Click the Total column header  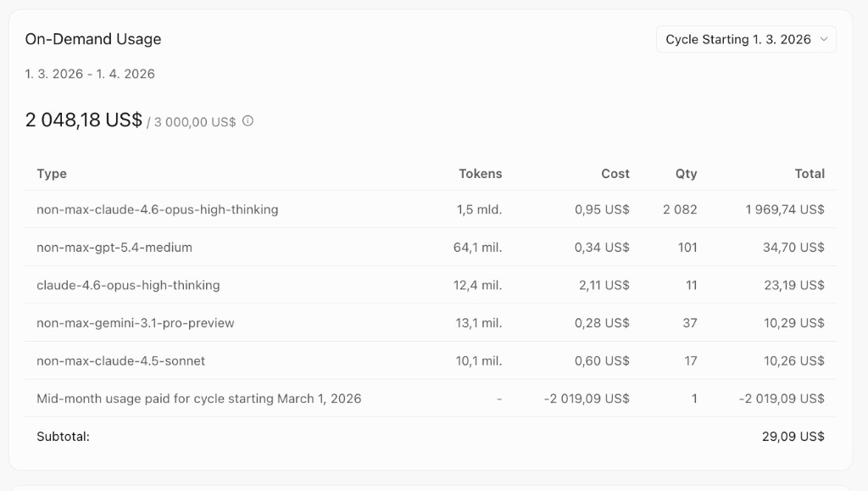(x=810, y=173)
